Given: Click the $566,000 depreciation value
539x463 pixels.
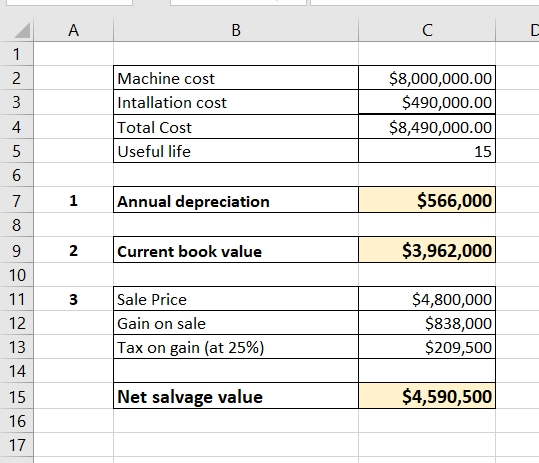Looking at the screenshot, I should point(427,200).
